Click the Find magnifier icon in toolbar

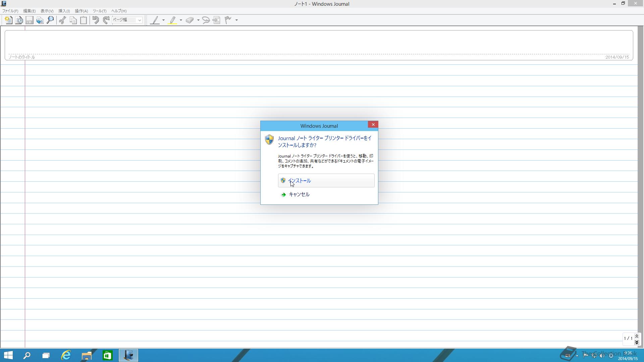(50, 20)
